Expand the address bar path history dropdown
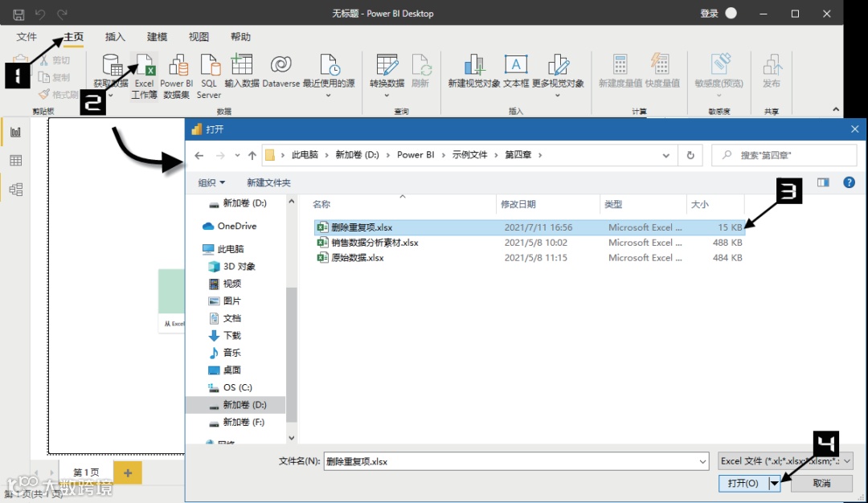The image size is (868, 503). point(666,156)
